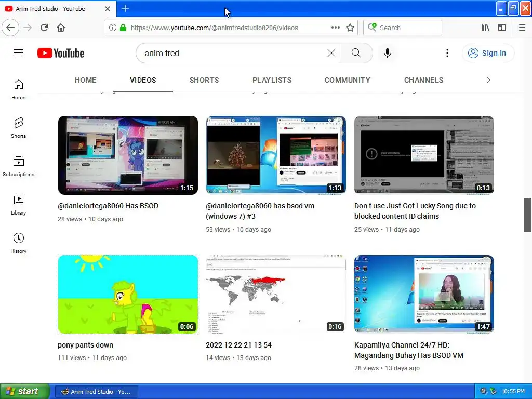Click the YouTube search magnifier button
The image size is (532, 399).
tap(356, 53)
